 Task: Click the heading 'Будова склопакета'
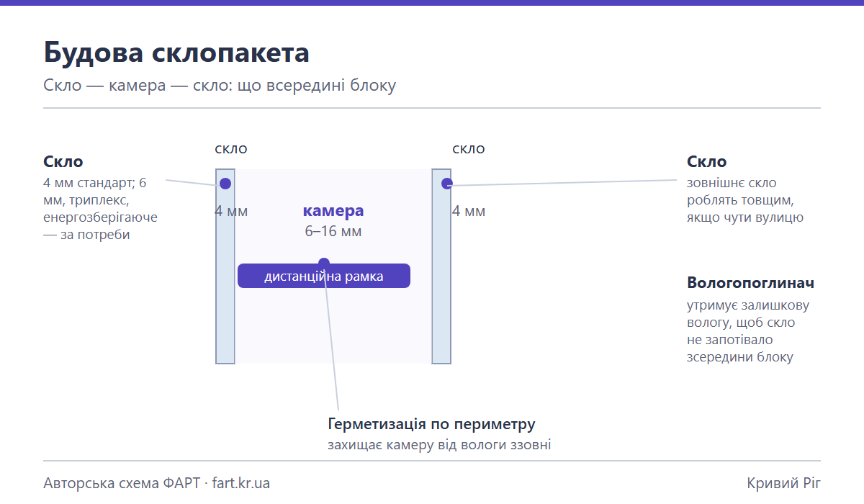[x=176, y=53]
